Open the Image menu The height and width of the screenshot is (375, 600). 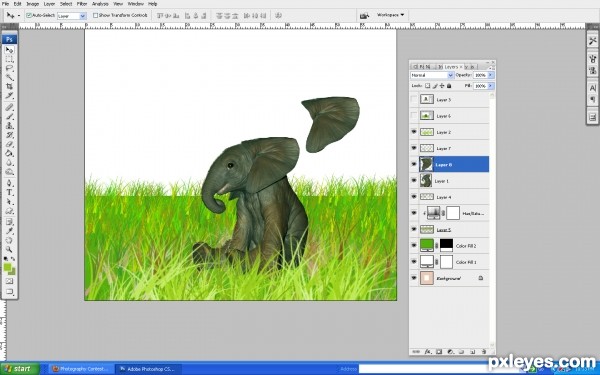click(33, 4)
